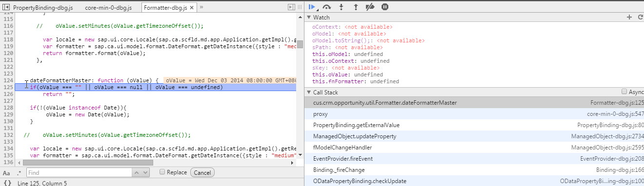
Task: Click the highlighted if statement on line 125
Action: click(x=126, y=87)
